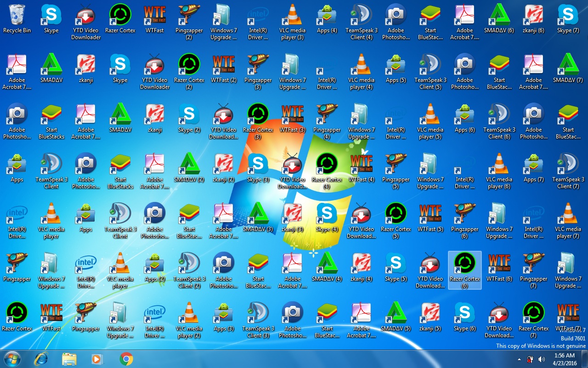This screenshot has height=368, width=588.
Task: Select the Apps (3) icon
Action: click(224, 317)
